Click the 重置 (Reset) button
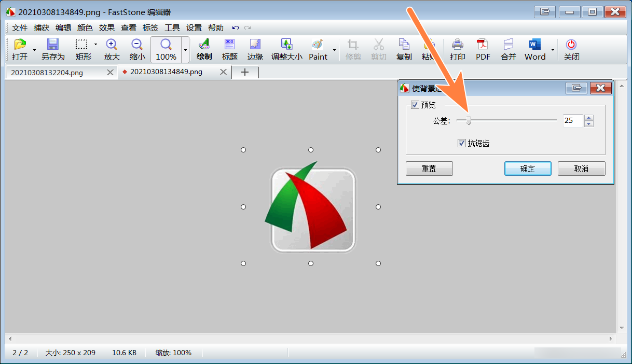 [429, 169]
